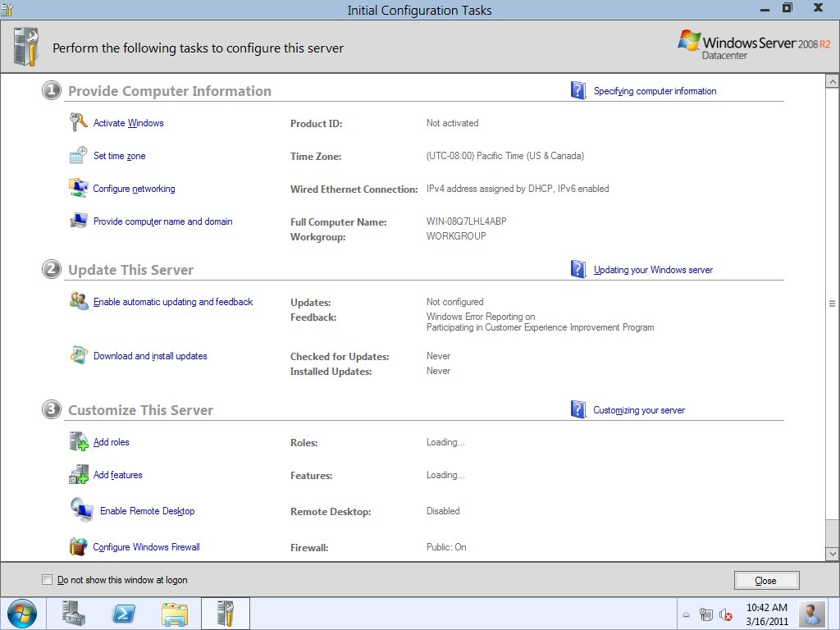Screen dimensions: 840x630
Task: Click 'Enable automatic updating and feedback' link
Action: (x=173, y=302)
